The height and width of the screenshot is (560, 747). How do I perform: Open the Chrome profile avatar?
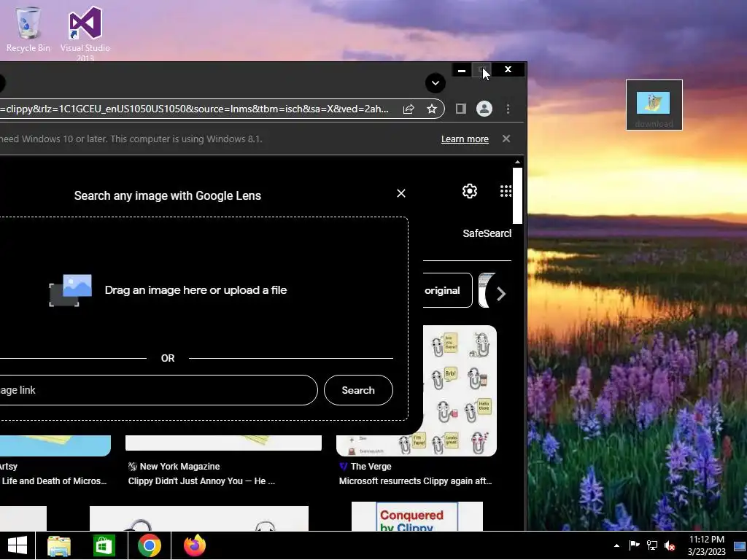click(484, 109)
